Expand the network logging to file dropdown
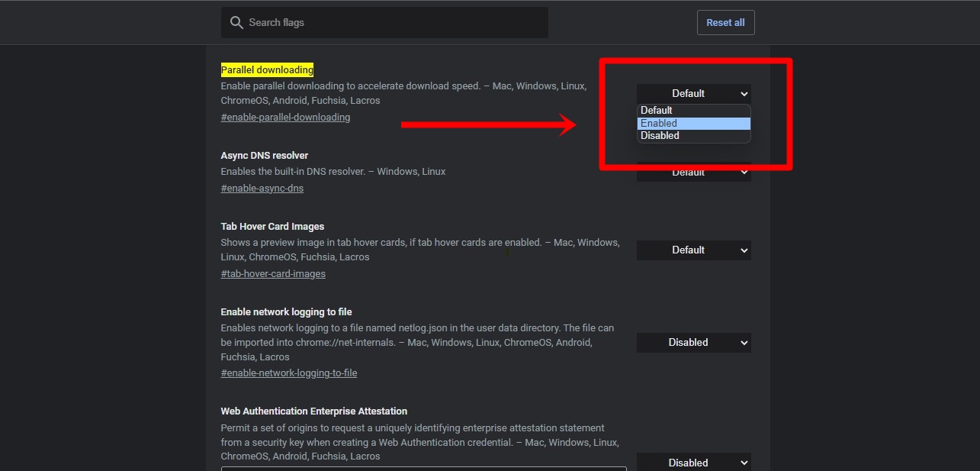The image size is (980, 471). [693, 343]
